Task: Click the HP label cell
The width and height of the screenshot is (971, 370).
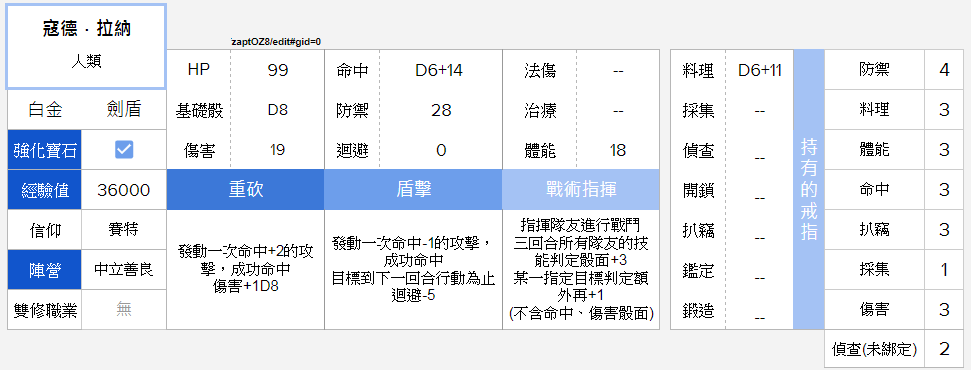Action: pyautogui.click(x=199, y=70)
